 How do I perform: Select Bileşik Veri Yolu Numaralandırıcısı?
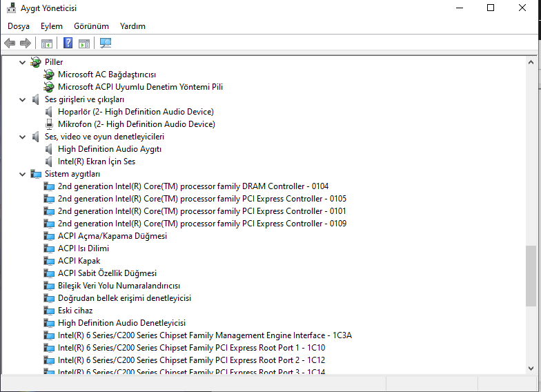pyautogui.click(x=119, y=286)
